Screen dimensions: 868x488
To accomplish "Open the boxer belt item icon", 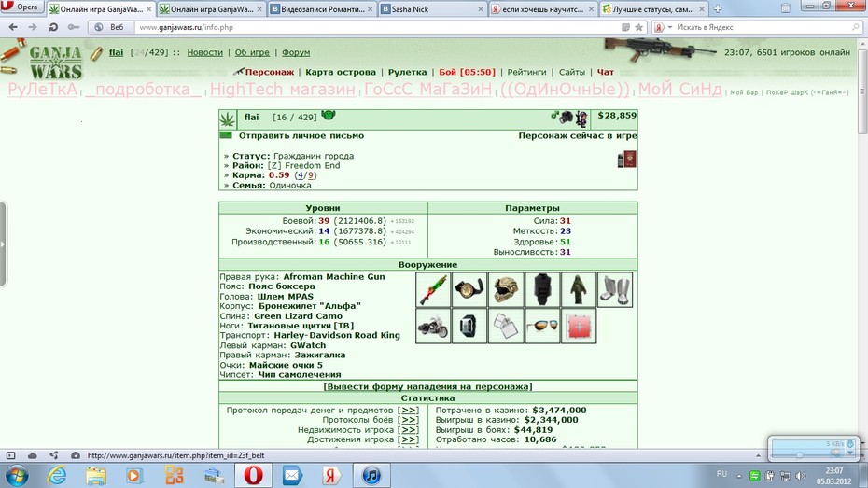I will (x=469, y=289).
